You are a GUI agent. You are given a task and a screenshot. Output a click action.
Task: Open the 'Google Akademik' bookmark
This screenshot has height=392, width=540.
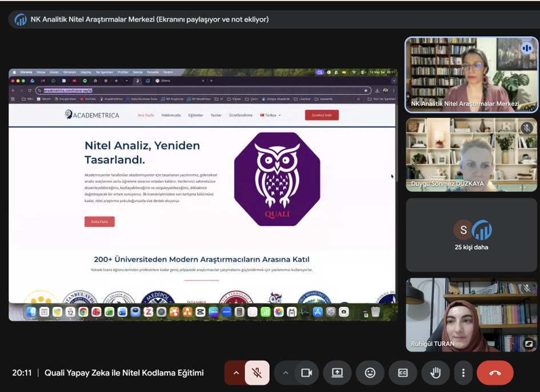click(x=276, y=99)
